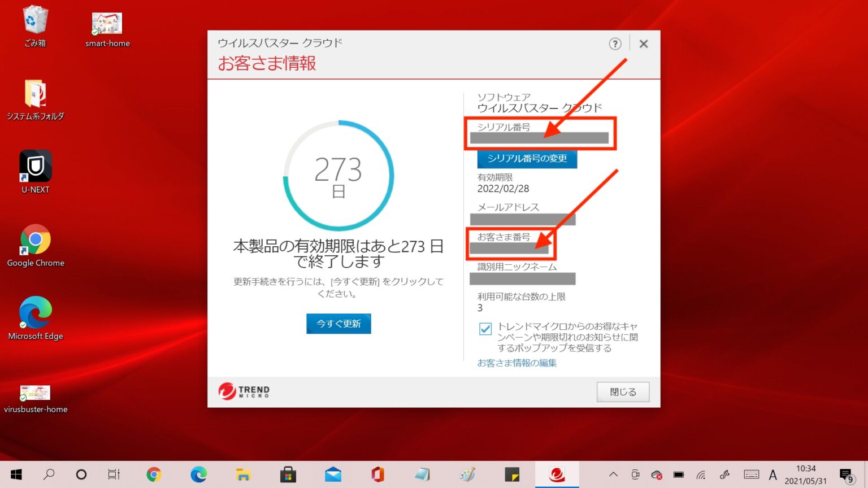Open Office app from the taskbar
The width and height of the screenshot is (868, 488).
pos(377,474)
